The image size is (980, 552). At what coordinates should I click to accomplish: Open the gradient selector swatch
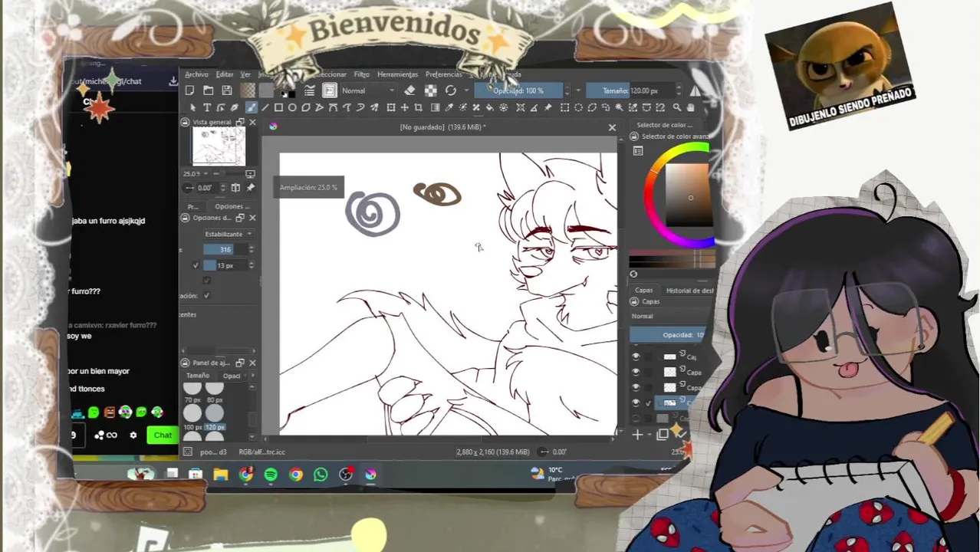point(248,90)
